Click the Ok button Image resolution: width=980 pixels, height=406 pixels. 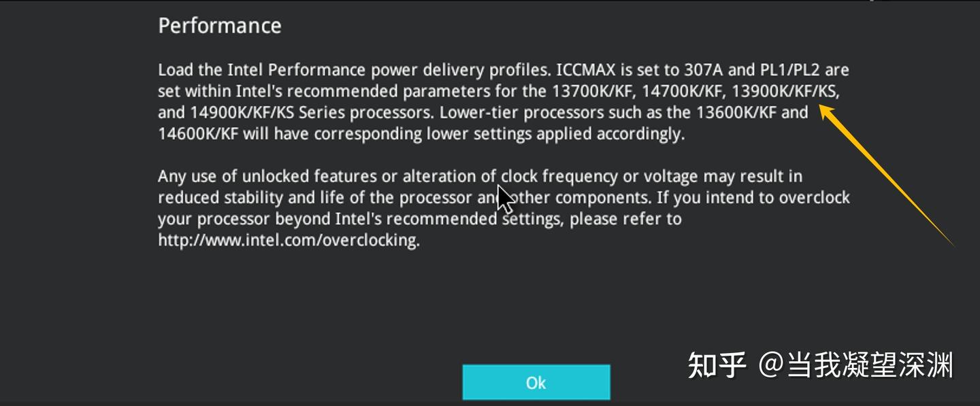click(536, 382)
